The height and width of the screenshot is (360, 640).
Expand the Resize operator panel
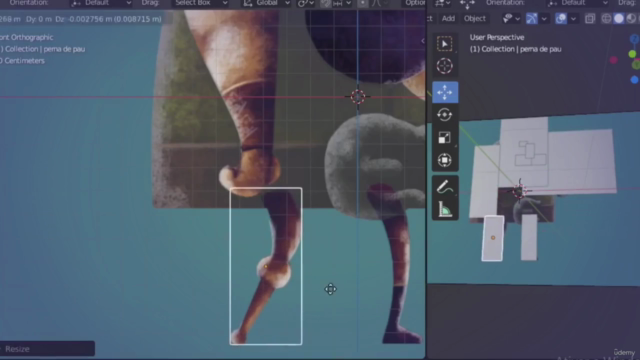click(x=47, y=349)
